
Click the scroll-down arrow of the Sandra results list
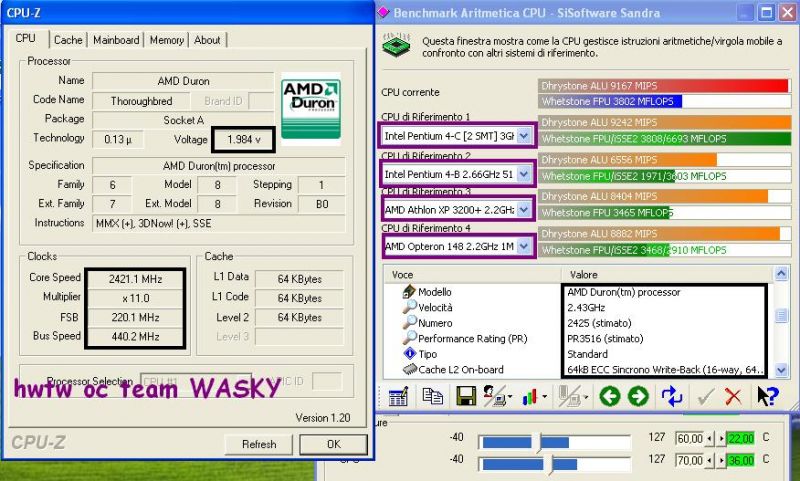coord(781,370)
